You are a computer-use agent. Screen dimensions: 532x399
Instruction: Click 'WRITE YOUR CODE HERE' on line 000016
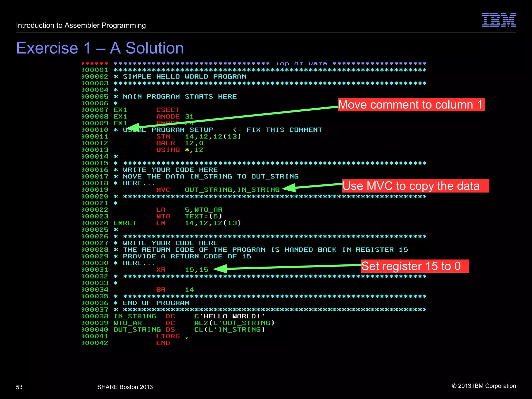[170, 170]
